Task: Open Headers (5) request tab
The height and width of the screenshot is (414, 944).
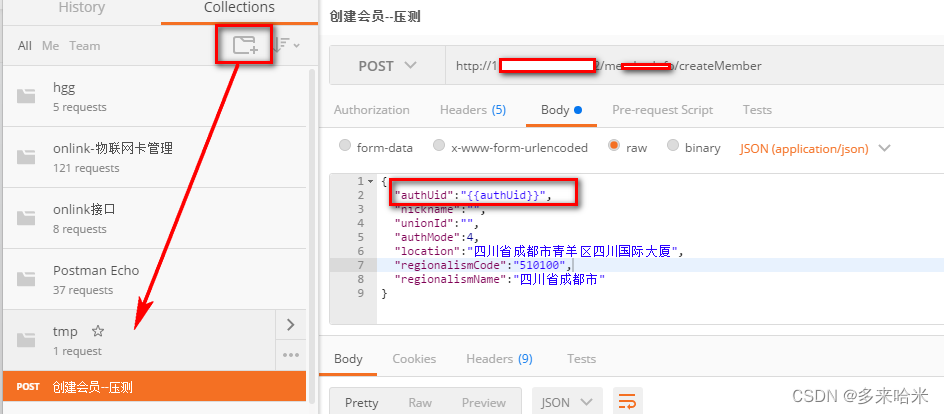Action: 473,110
